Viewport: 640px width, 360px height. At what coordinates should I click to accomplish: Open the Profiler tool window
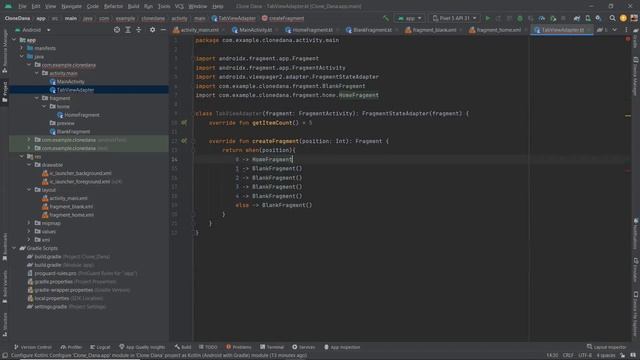(x=71, y=347)
